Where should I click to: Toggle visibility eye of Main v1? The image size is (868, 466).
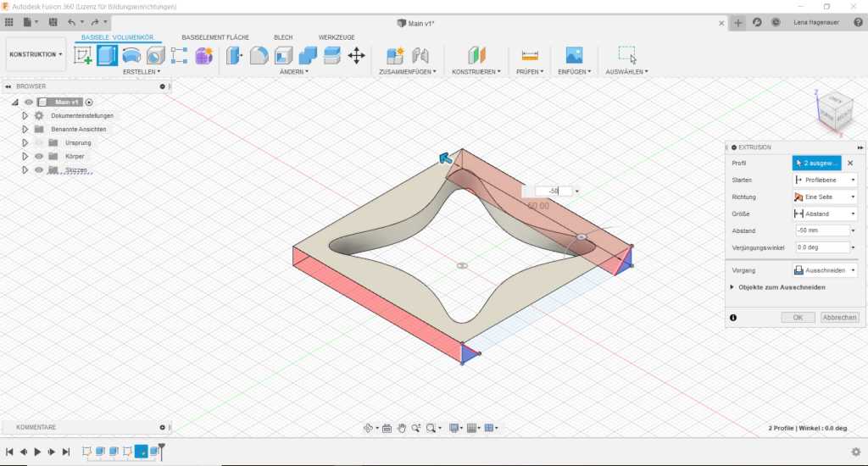29,102
